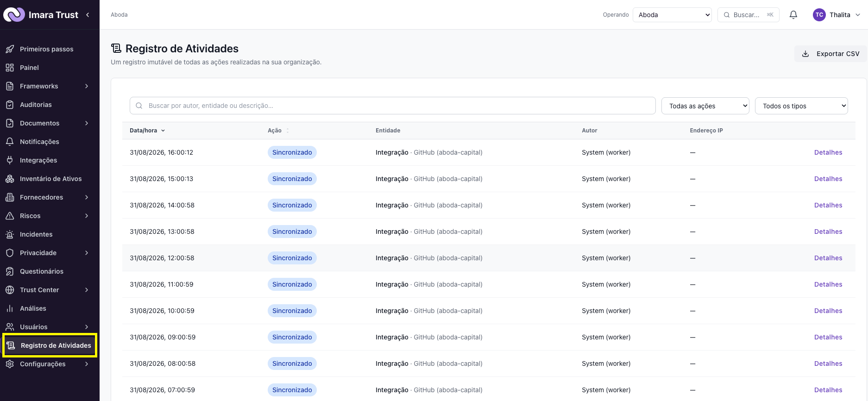
Task: Click the Trust Center globe icon
Action: pos(10,290)
